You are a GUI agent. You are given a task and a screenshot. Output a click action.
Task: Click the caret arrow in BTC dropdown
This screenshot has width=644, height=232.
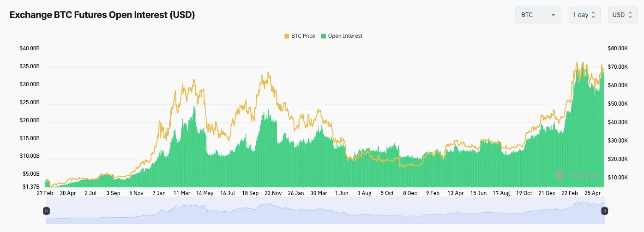[553, 15]
